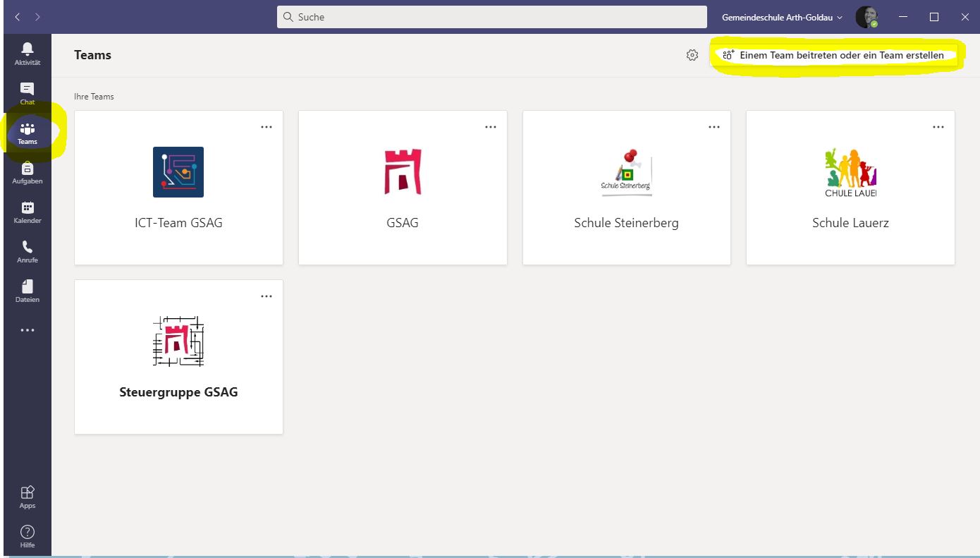
Task: Open Schule Steinerberg team name
Action: coord(626,223)
